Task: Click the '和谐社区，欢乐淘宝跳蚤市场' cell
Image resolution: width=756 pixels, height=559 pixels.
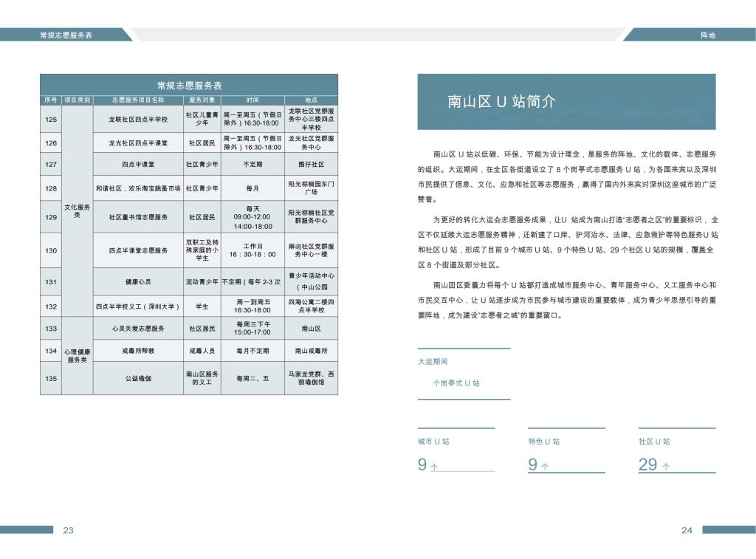Action: click(x=138, y=188)
